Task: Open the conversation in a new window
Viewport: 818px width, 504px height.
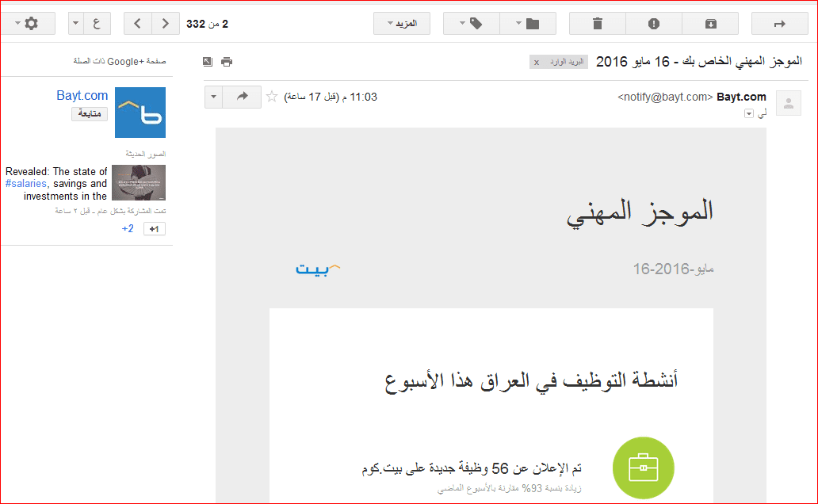Action: point(208,62)
